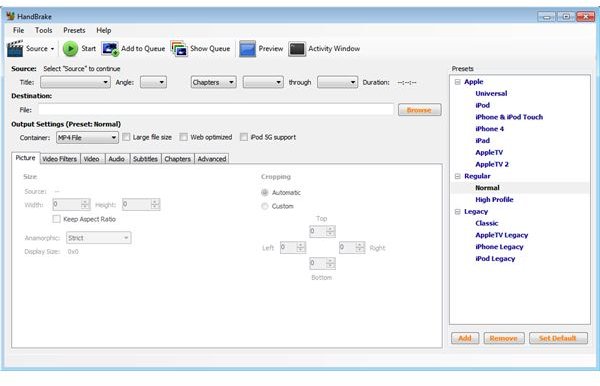Select Custom cropping radio button
The width and height of the screenshot is (600, 386).
(x=264, y=206)
